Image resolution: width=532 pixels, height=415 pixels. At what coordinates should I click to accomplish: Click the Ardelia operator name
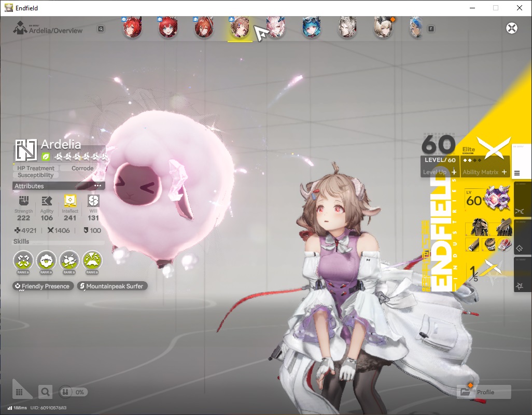pos(61,145)
